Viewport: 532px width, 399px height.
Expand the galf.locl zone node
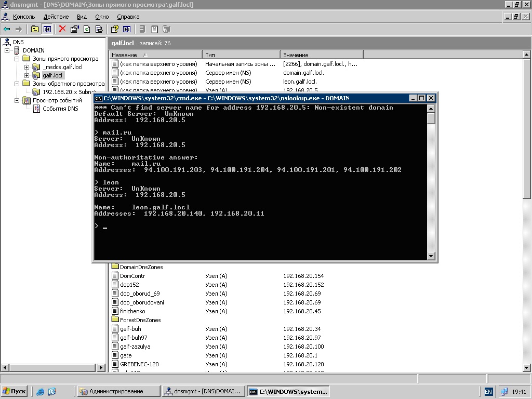pos(26,75)
